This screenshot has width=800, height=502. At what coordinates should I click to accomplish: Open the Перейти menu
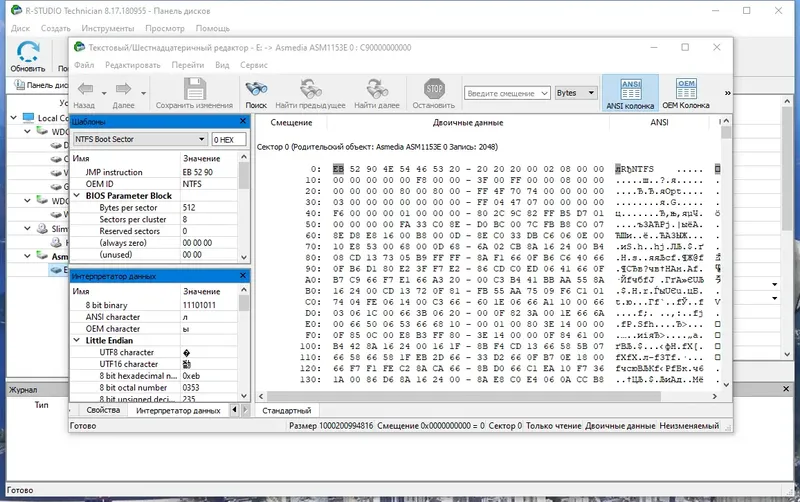click(x=188, y=65)
